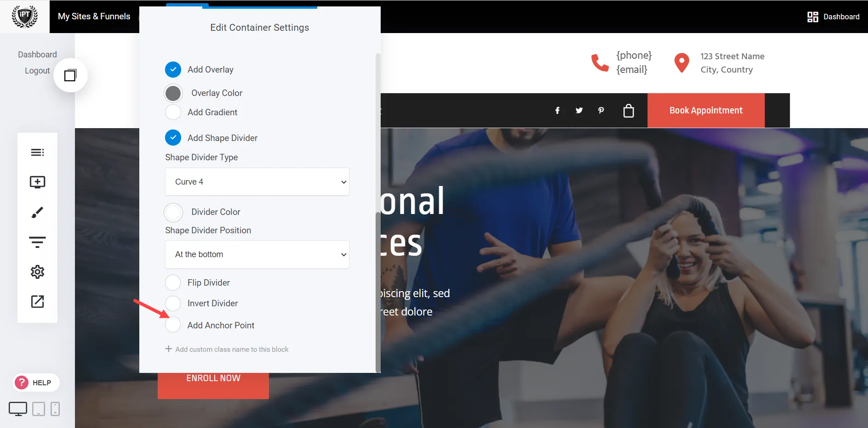Click the Book Appointment button
868x428 pixels.
706,110
